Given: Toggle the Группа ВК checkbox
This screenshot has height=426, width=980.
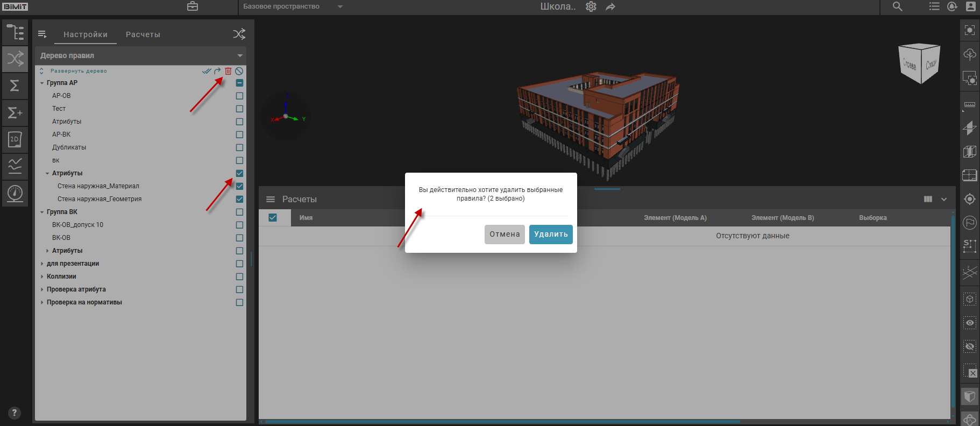Looking at the screenshot, I should click(239, 212).
